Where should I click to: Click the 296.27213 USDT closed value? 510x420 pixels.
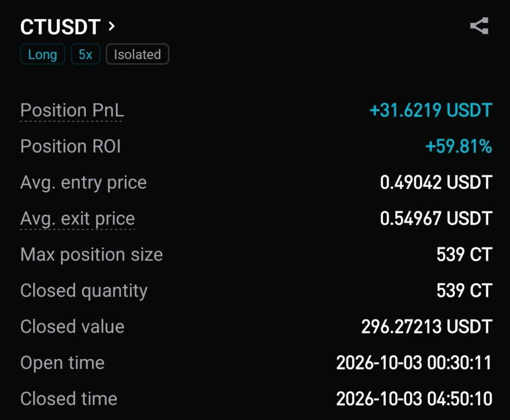(x=427, y=327)
